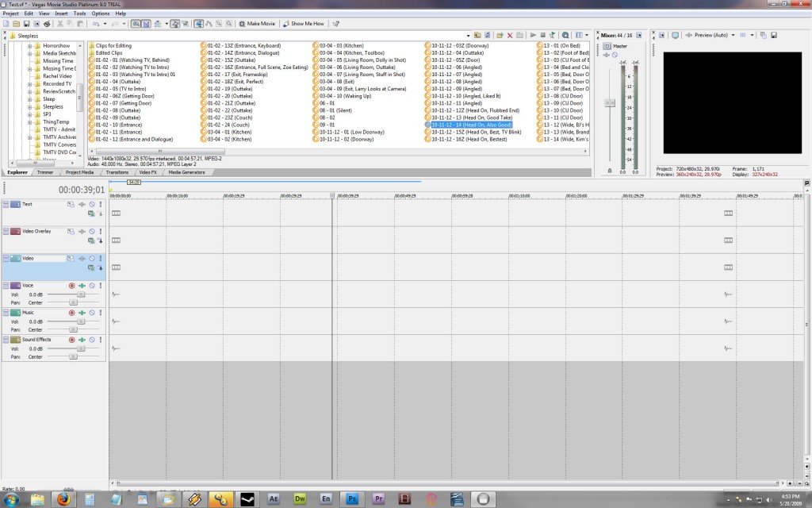This screenshot has height=508, width=812.
Task: Mute the Sound Effects track
Action: [91, 340]
